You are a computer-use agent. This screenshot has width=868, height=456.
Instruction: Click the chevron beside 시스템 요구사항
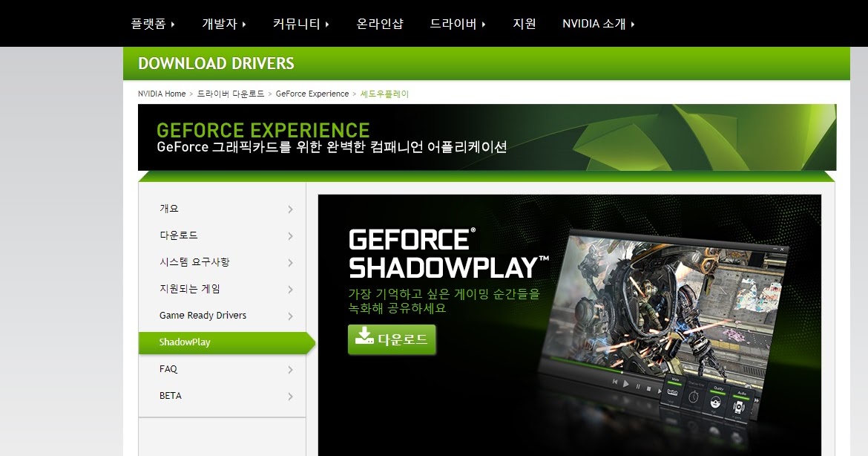290,263
